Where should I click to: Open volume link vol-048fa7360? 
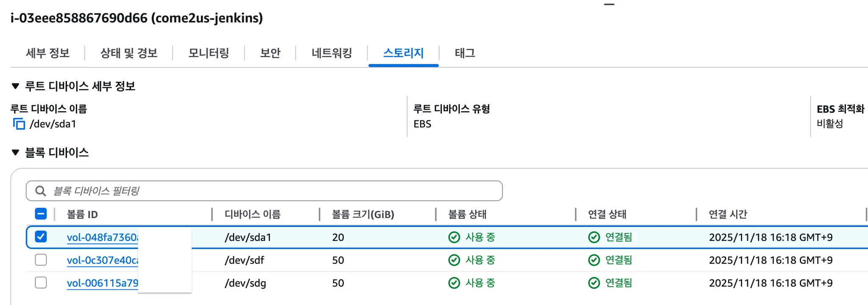[x=102, y=237]
